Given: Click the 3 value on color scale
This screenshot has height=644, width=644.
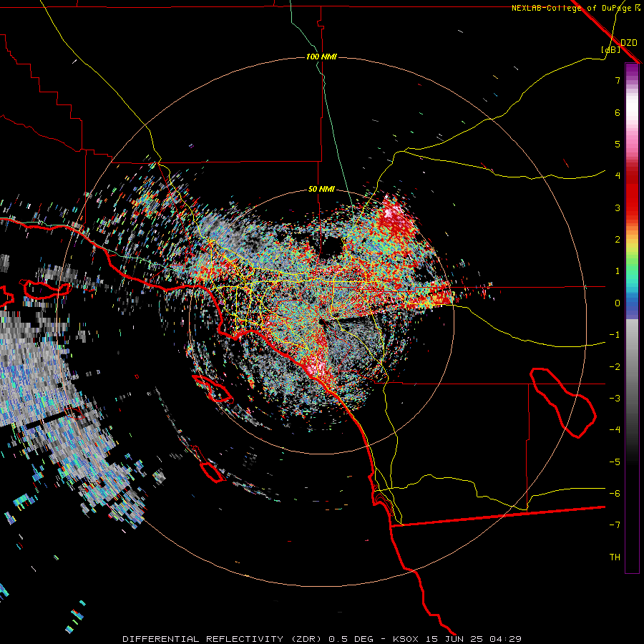Looking at the screenshot, I should pyautogui.click(x=618, y=208).
